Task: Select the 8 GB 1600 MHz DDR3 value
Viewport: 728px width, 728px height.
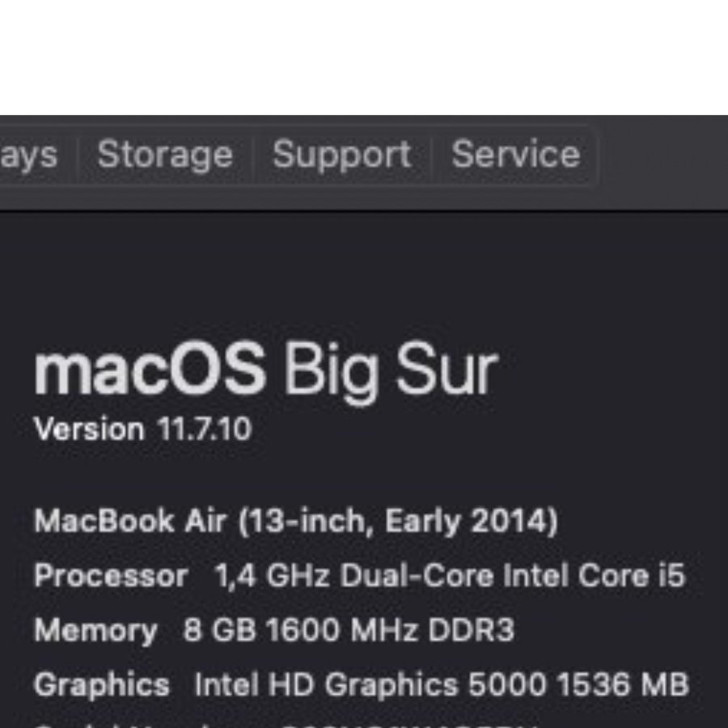Action: point(349,630)
